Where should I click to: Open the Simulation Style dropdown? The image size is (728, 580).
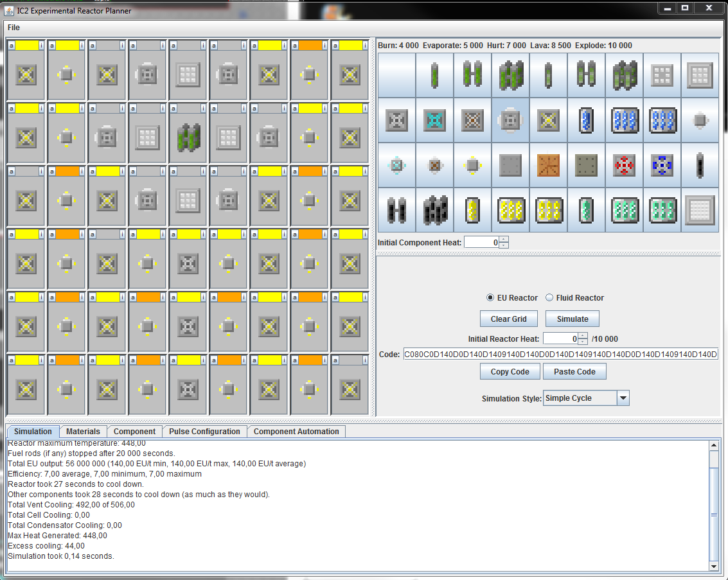click(623, 398)
